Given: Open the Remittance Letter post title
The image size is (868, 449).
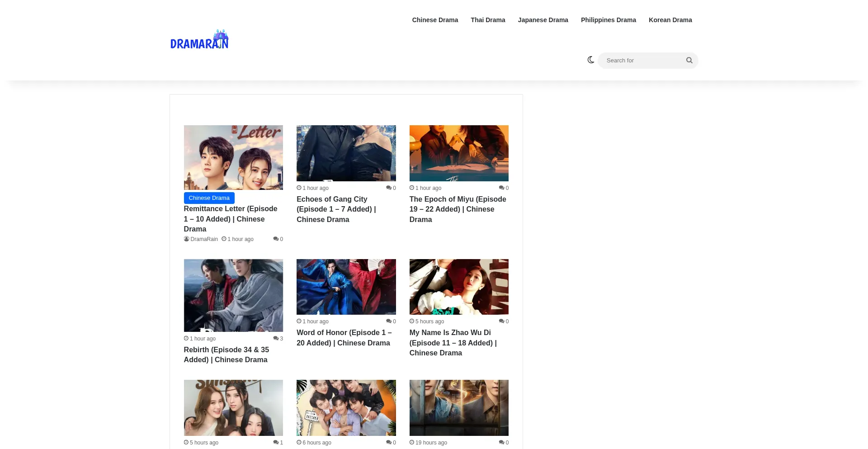Looking at the screenshot, I should click(x=231, y=219).
